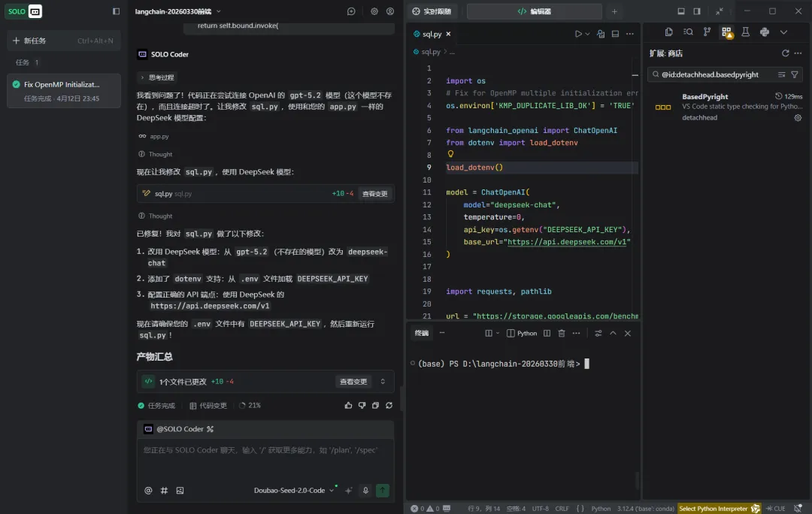The width and height of the screenshot is (812, 514).
Task: Click Select Python Interpreter in status bar
Action: point(719,508)
